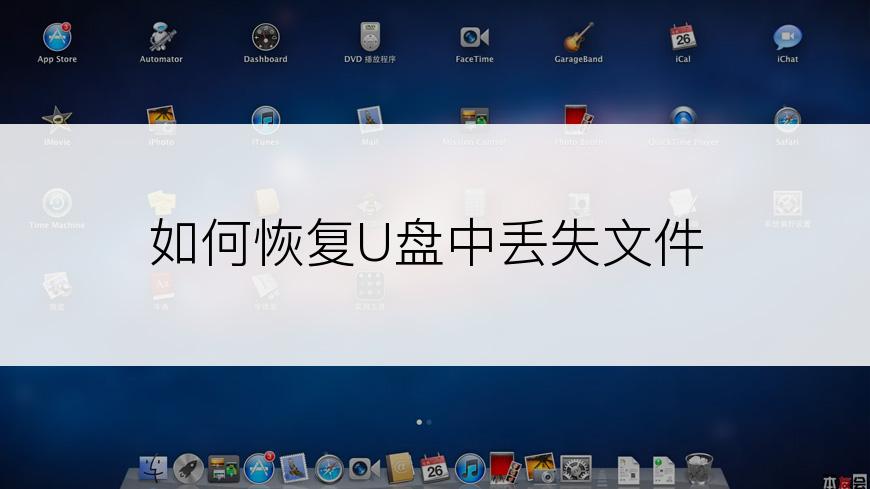Launch iPhoto from the Launchpad grid
Screen dimensions: 870x489
(161, 120)
